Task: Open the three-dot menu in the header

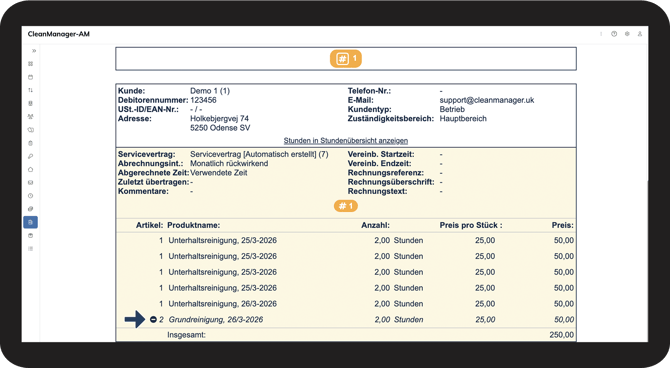Action: [601, 34]
